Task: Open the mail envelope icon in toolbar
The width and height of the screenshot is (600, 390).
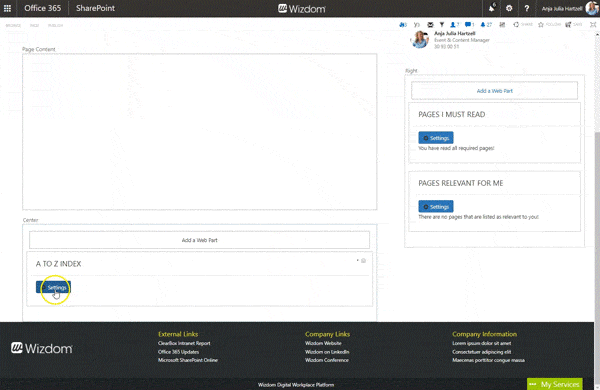Action: (x=430, y=24)
